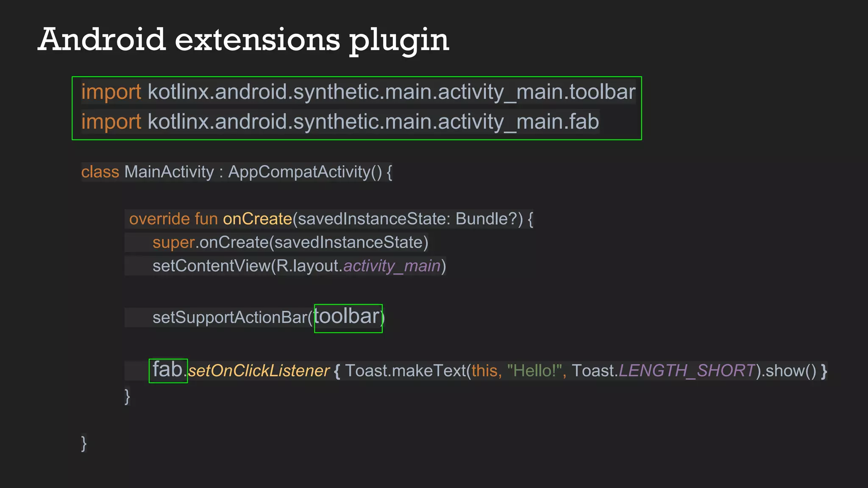Click the "LENGTH_SHORT" constant
The width and height of the screenshot is (868, 488).
687,371
